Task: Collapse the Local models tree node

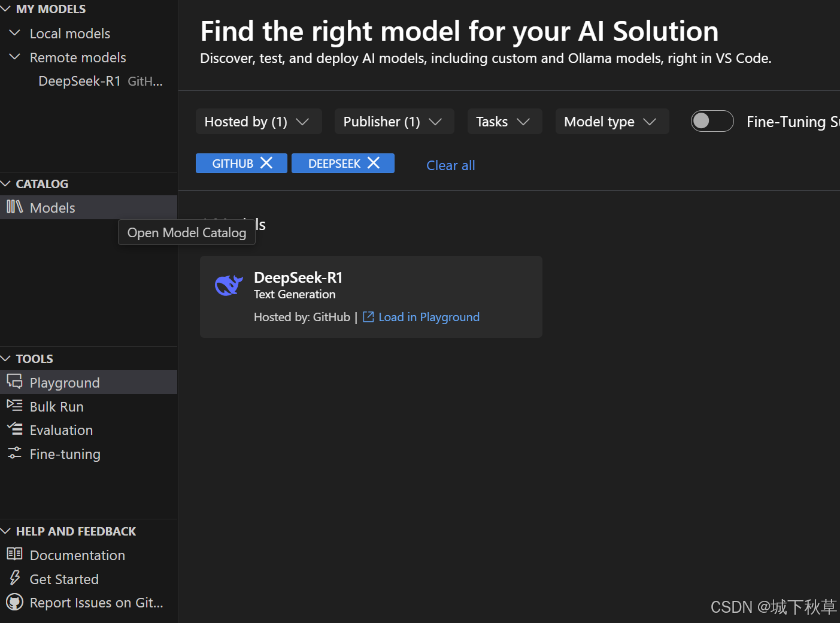Action: [x=15, y=33]
